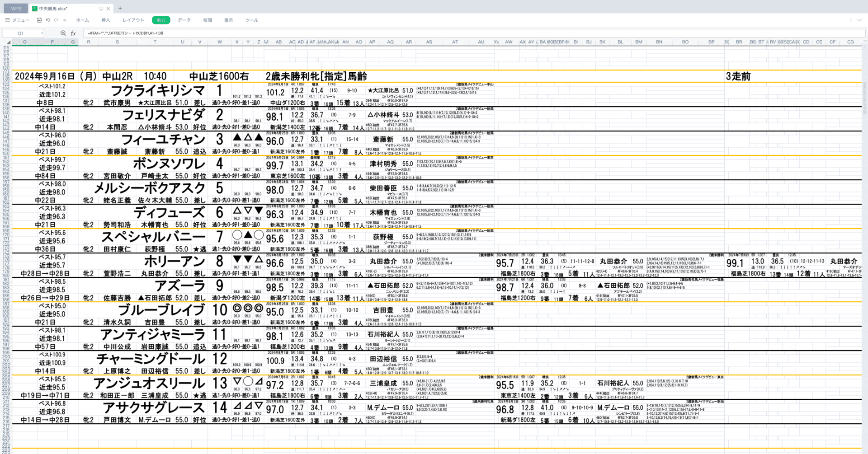Click horse name アサクサグレース
The width and height of the screenshot is (868, 454).
tap(154, 407)
